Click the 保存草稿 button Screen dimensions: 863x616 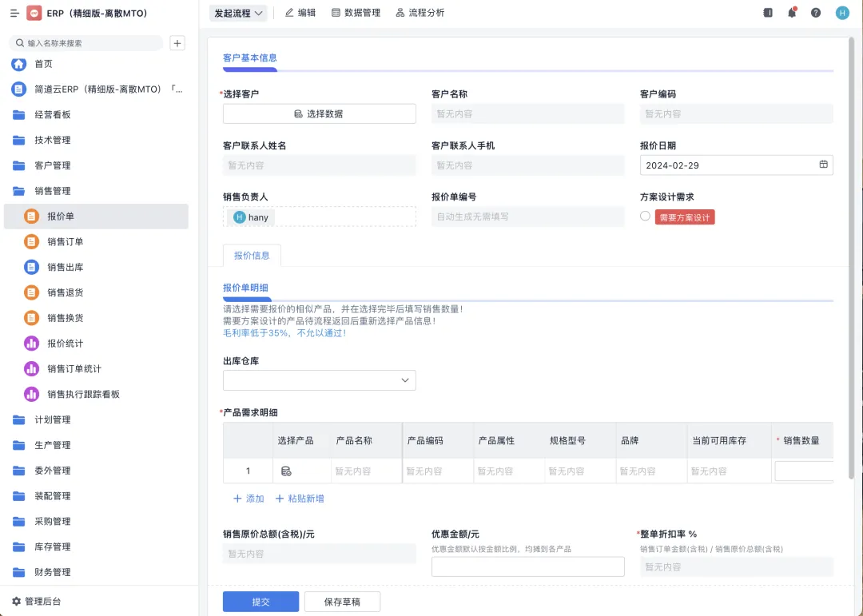(x=342, y=602)
